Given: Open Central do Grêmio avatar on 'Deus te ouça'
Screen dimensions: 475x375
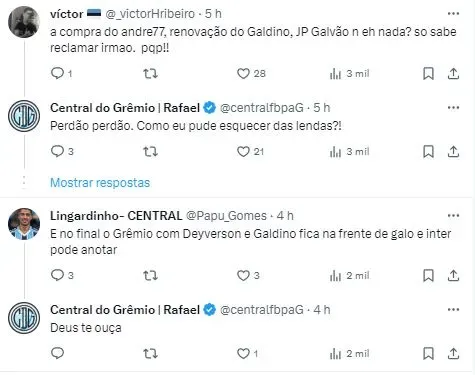Looking at the screenshot, I should 24,318.
